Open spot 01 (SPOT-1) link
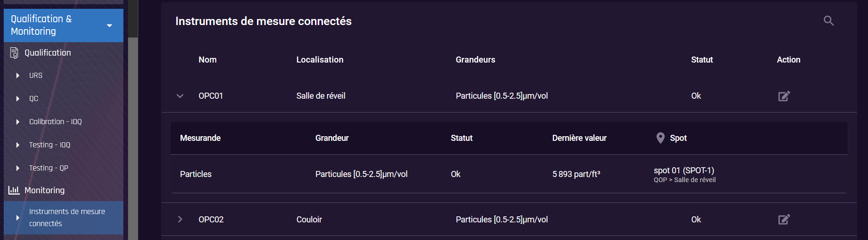The height and width of the screenshot is (240, 868). pos(684,170)
